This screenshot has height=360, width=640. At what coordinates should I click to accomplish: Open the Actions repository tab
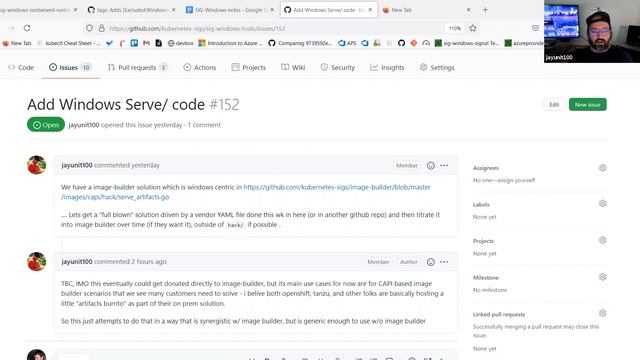click(x=200, y=67)
